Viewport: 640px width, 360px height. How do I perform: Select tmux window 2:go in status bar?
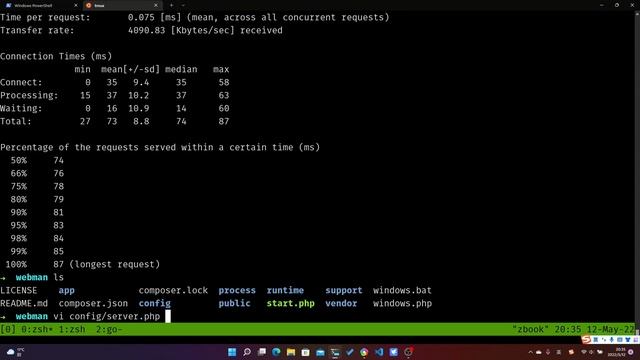click(x=109, y=329)
